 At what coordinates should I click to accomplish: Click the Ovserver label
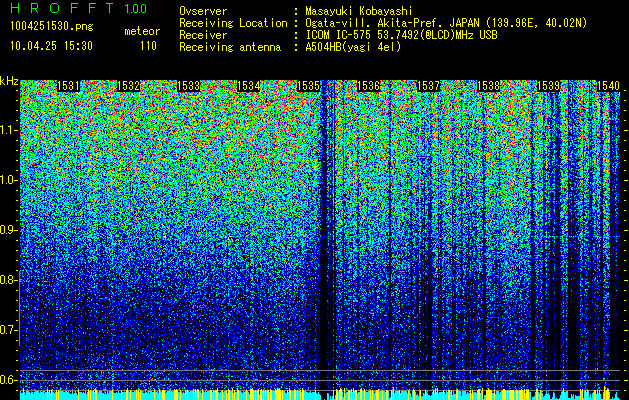pos(203,11)
